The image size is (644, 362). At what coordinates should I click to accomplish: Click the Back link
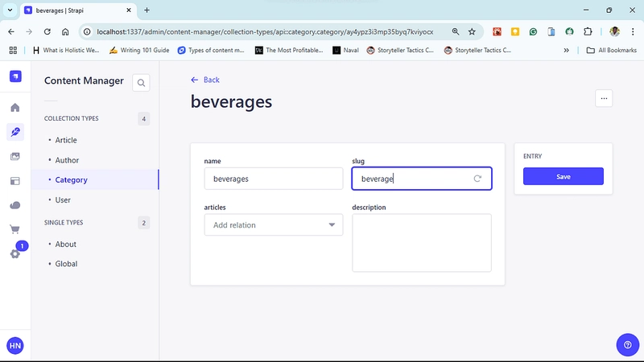205,80
